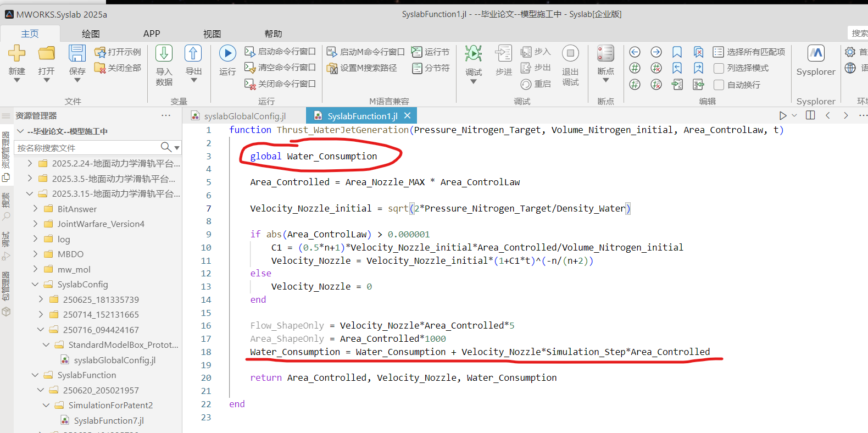Click the 退出调试 stop debugging icon
Viewport: 868px width, 433px height.
click(570, 53)
